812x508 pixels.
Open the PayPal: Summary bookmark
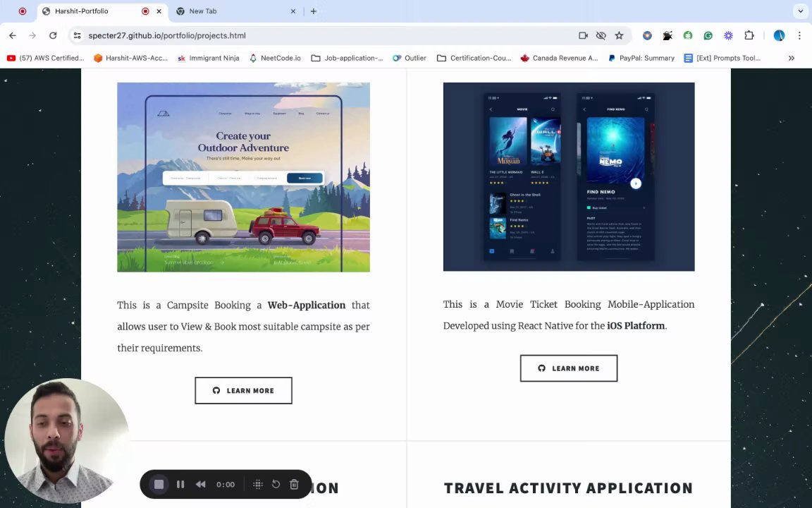641,58
